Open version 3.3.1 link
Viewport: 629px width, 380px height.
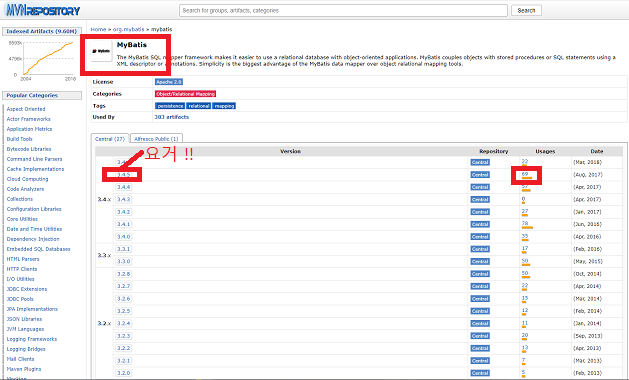(124, 249)
